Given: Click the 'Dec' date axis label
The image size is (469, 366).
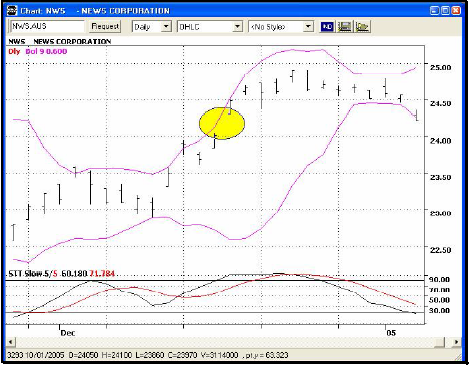Looking at the screenshot, I should click(68, 333).
